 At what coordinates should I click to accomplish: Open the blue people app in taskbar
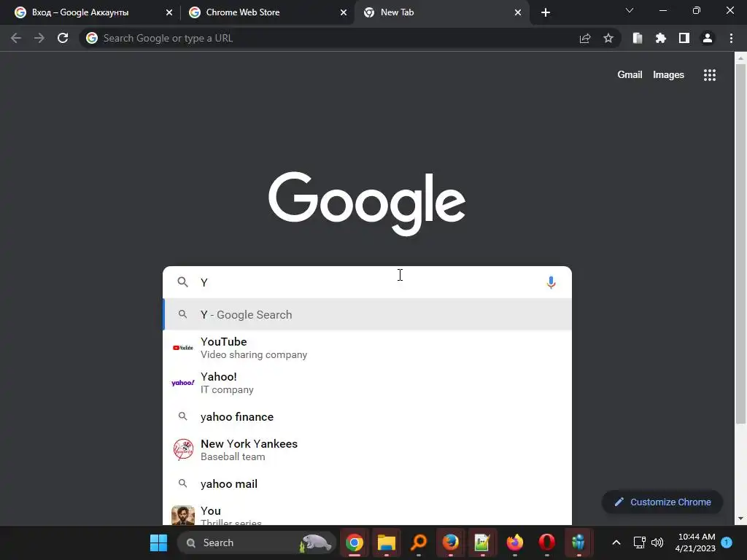click(578, 542)
